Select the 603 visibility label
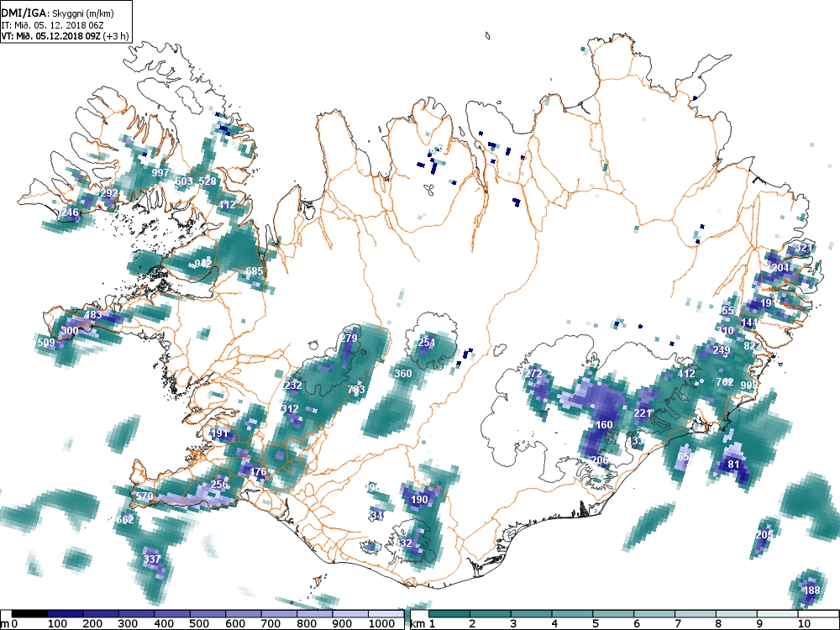The width and height of the screenshot is (840, 630). [x=184, y=181]
